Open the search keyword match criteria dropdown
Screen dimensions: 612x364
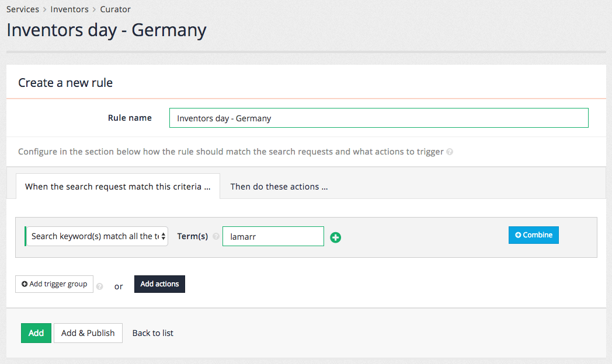(96, 236)
